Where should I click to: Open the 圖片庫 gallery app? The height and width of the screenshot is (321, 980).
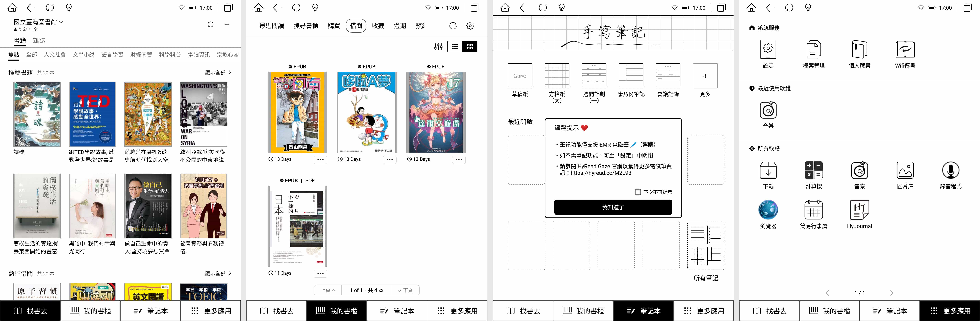905,175
